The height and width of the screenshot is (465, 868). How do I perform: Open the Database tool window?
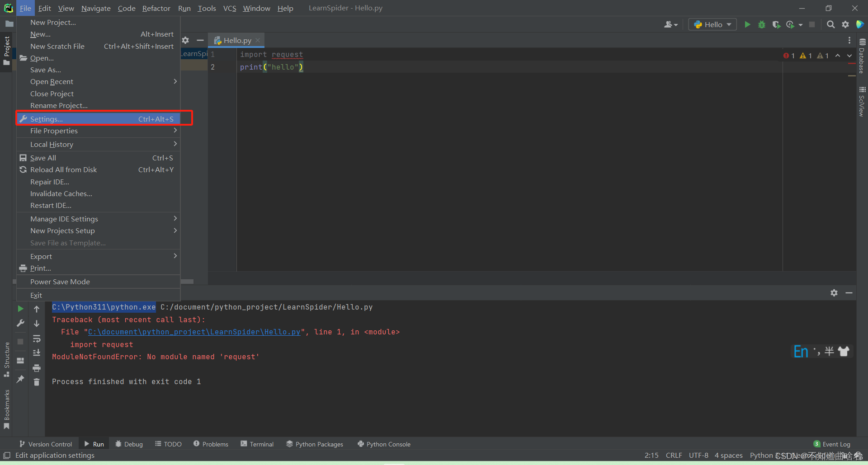[862, 56]
